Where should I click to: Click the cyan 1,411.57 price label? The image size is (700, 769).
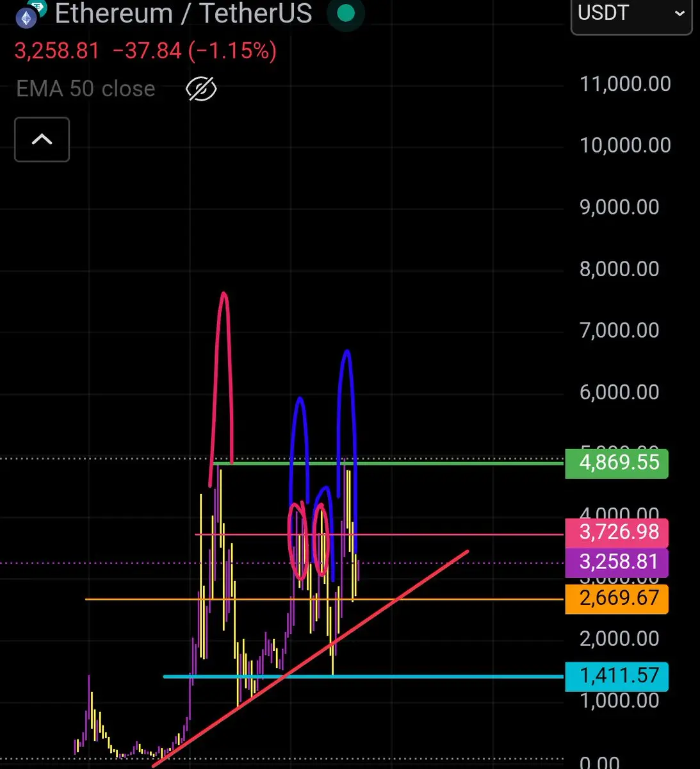click(x=617, y=676)
